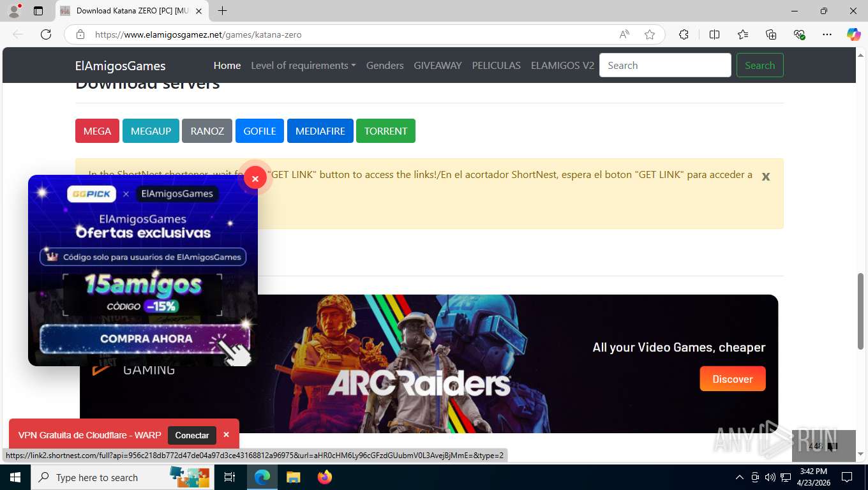Select the MEDIAFIRE download server
The image size is (868, 490).
pos(320,131)
